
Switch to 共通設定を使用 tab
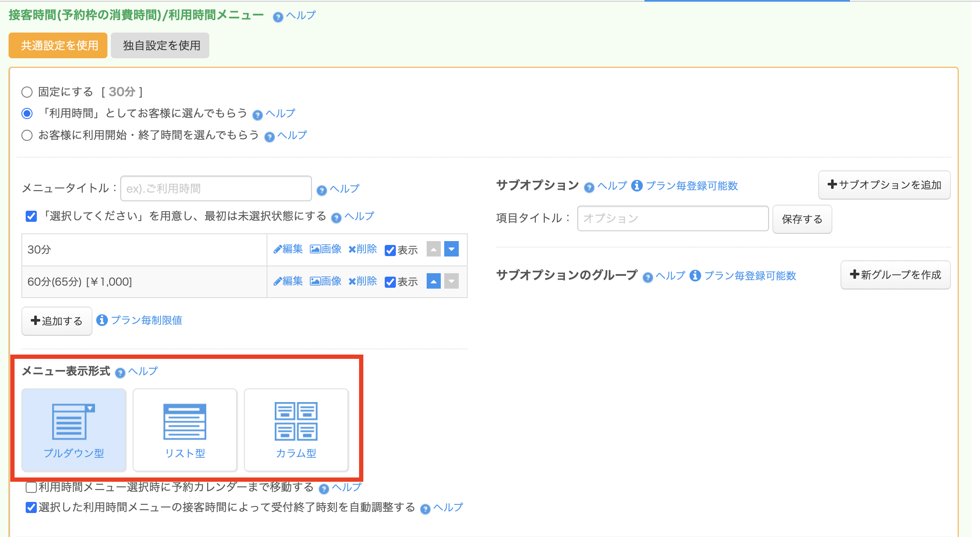pyautogui.click(x=58, y=45)
